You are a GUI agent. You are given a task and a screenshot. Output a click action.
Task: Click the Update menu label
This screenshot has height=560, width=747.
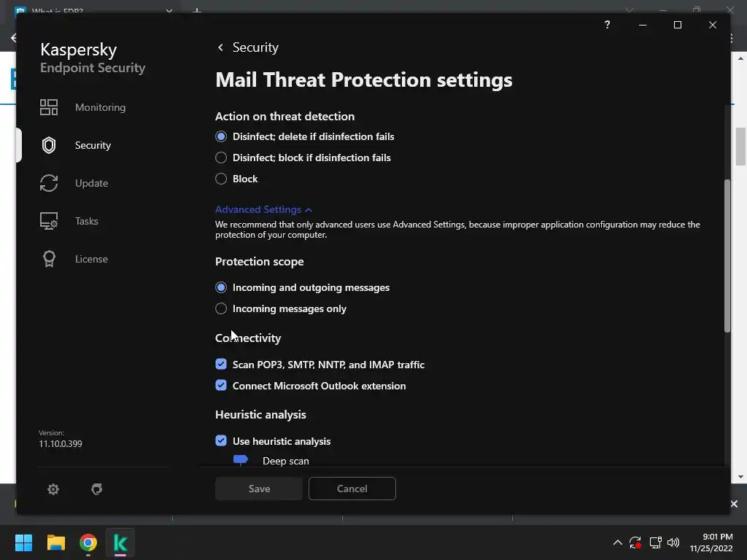91,183
